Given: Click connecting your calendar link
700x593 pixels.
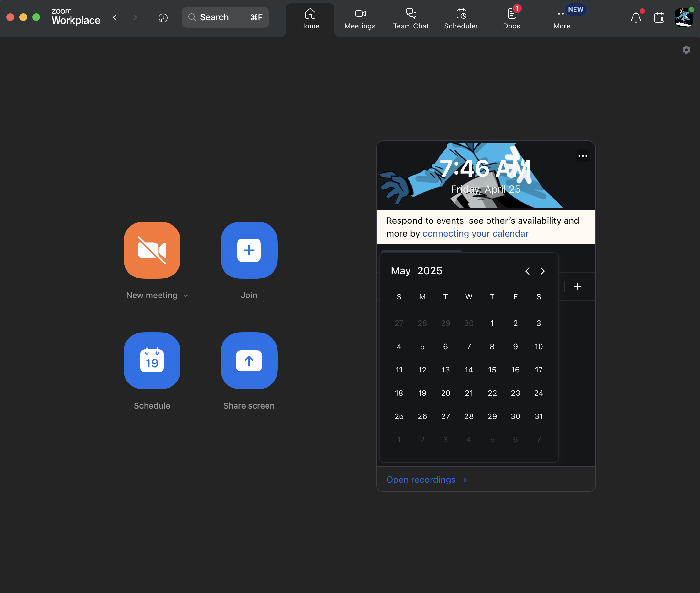Looking at the screenshot, I should (x=475, y=233).
